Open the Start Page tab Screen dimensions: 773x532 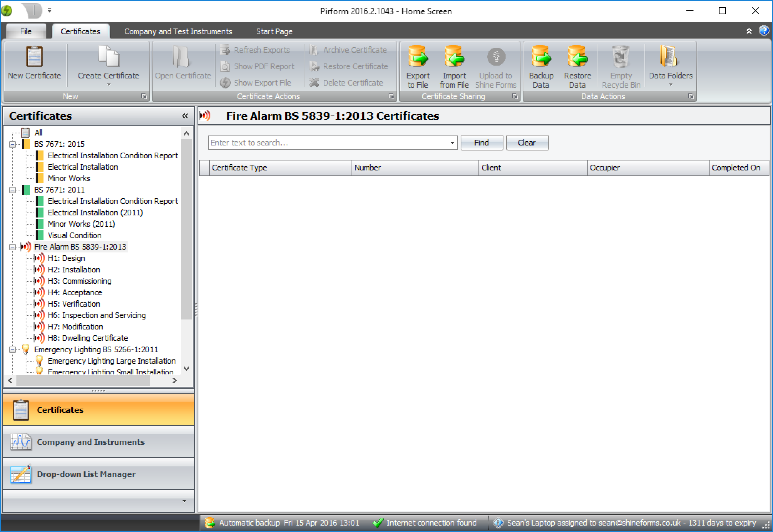point(274,31)
